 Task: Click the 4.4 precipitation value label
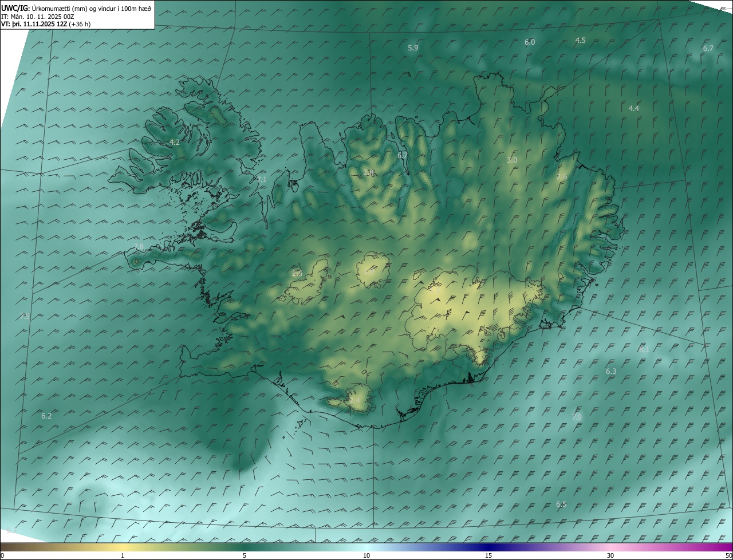tap(633, 109)
